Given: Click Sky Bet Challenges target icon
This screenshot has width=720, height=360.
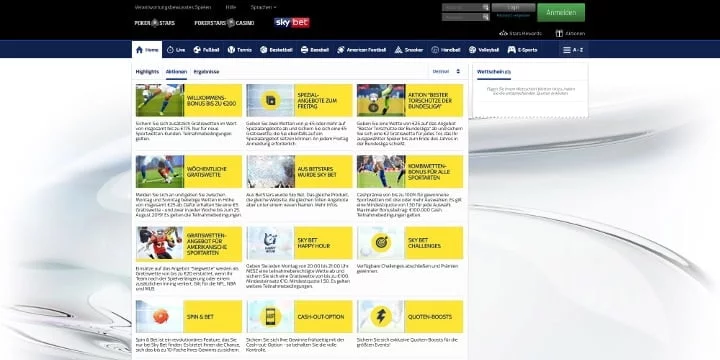Looking at the screenshot, I should tap(381, 243).
